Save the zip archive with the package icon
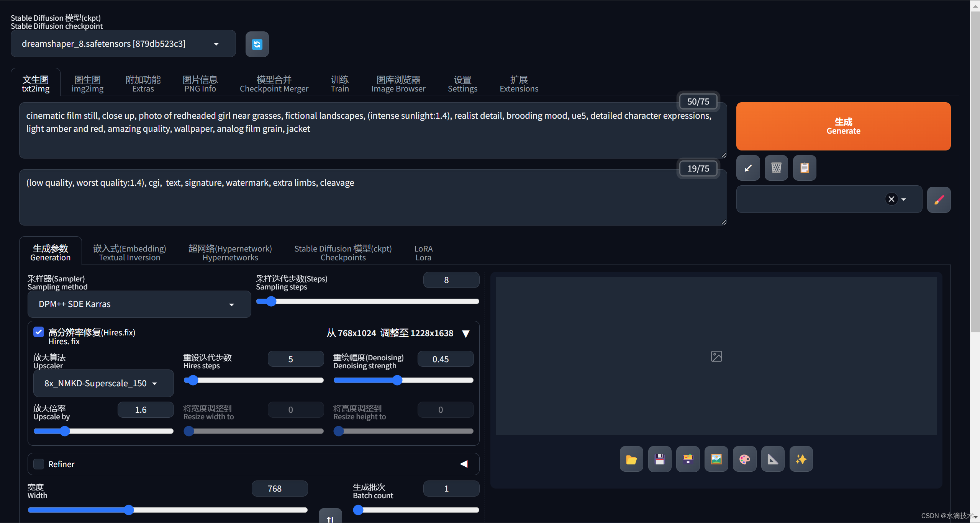This screenshot has height=523, width=980. [688, 459]
